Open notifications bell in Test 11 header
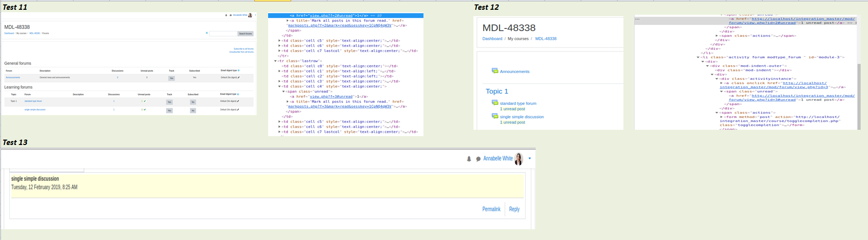The image size is (868, 240). (x=226, y=15)
